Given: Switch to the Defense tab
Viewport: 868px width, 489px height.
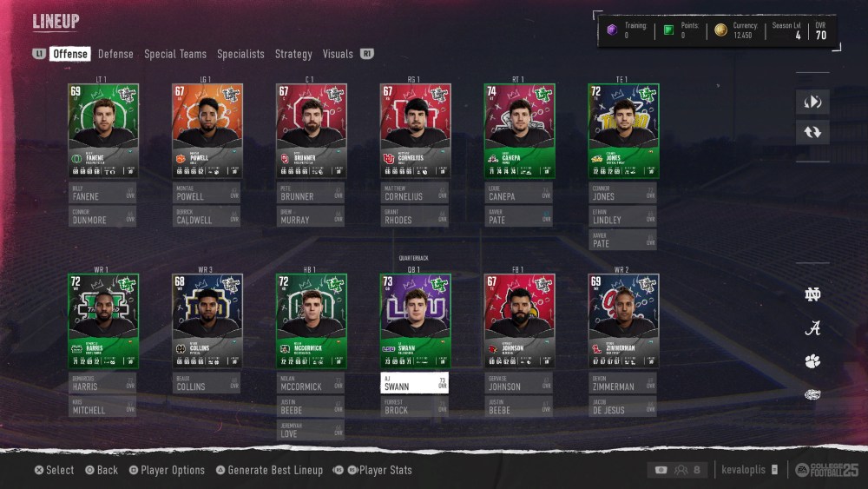Looking at the screenshot, I should (x=115, y=54).
